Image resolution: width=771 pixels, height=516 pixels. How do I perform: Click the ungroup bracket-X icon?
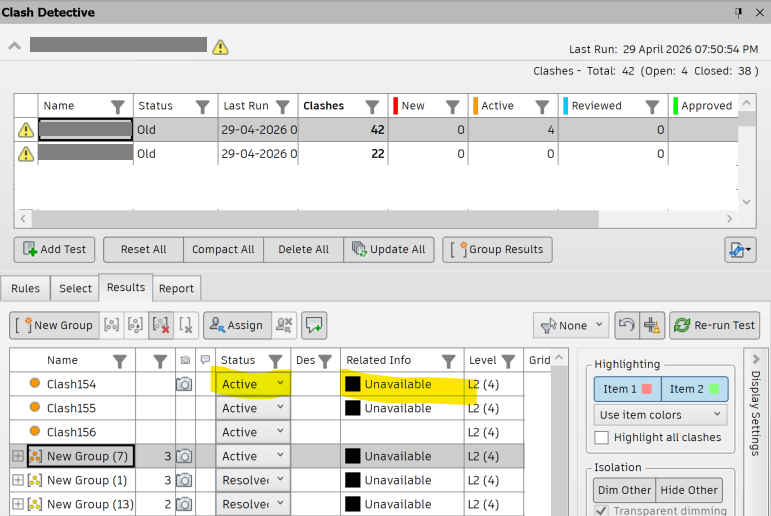186,325
